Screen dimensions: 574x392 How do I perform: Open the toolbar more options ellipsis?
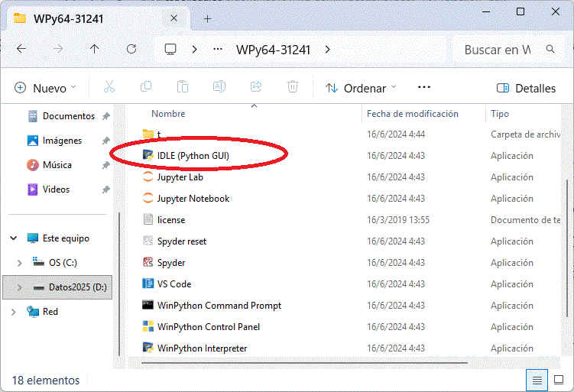point(424,87)
